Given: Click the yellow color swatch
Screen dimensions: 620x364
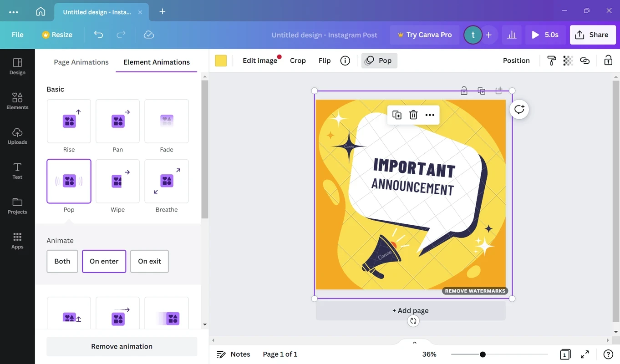Looking at the screenshot, I should pos(221,61).
